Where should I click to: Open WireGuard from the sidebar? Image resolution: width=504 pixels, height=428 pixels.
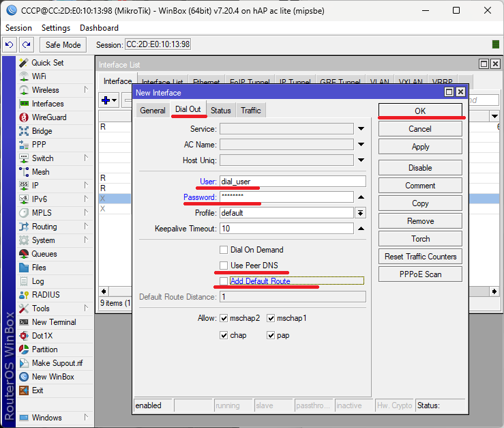coord(48,117)
